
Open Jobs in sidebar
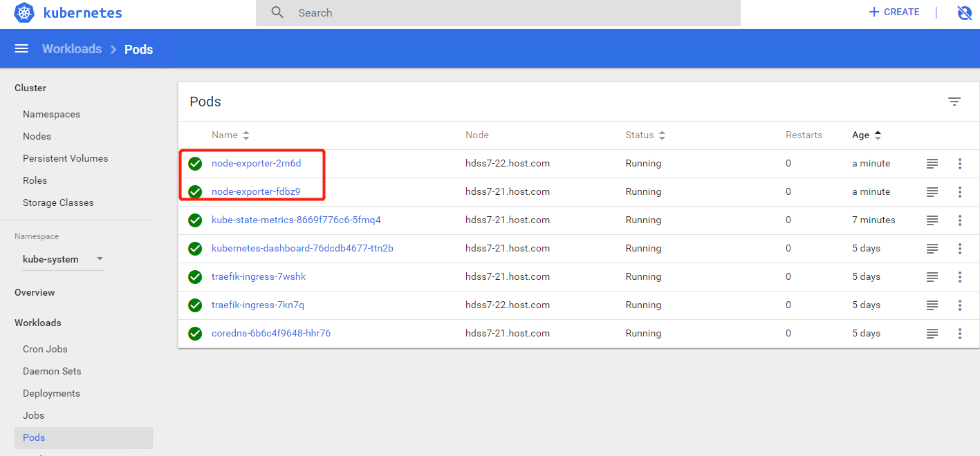[33, 415]
